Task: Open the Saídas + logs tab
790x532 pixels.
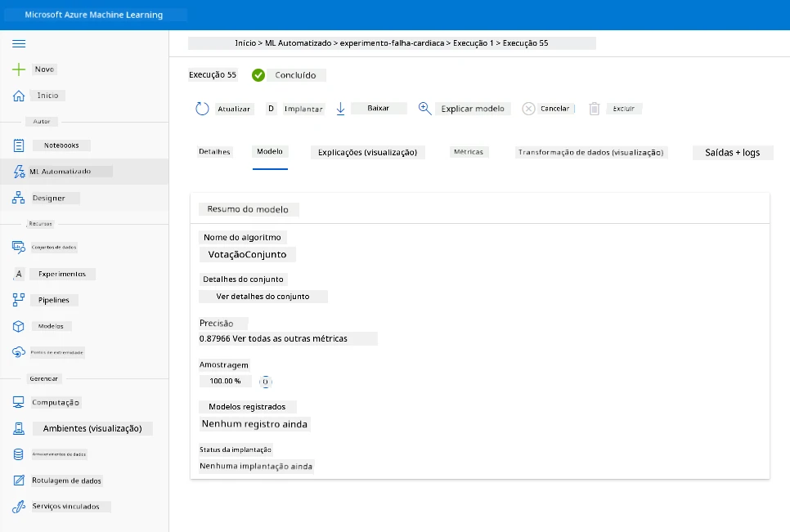Action: click(732, 153)
